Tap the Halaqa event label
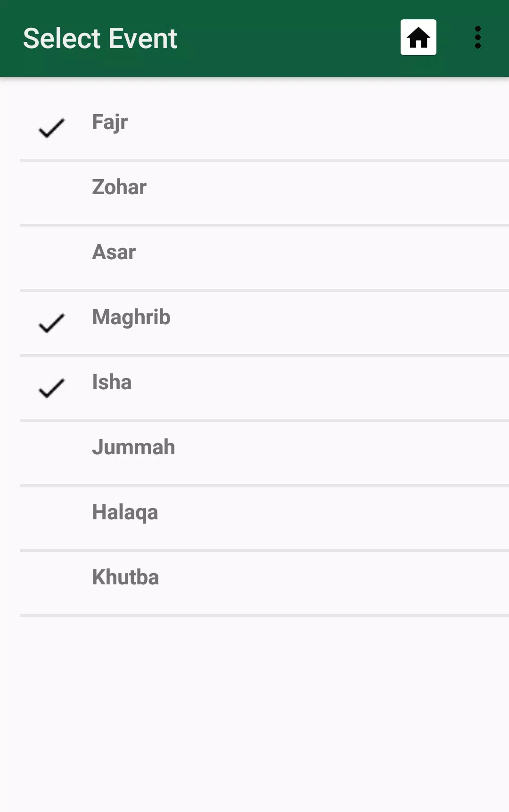This screenshot has height=812, width=509. [x=125, y=513]
